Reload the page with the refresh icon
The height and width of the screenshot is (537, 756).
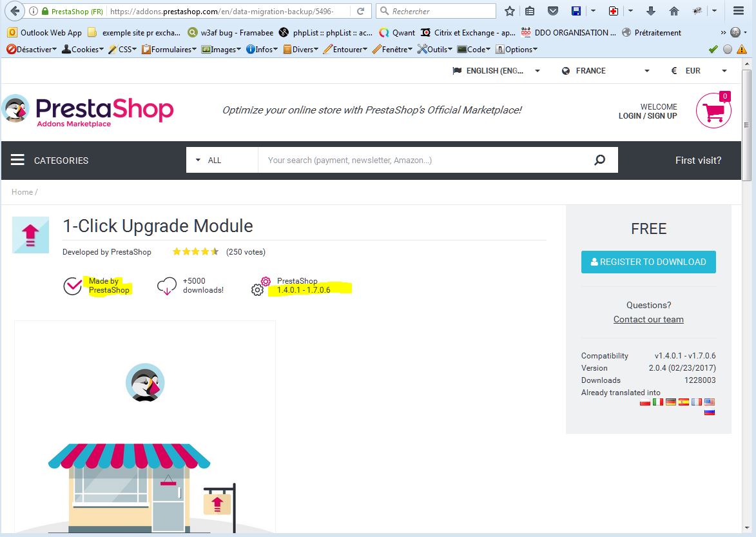click(x=360, y=11)
